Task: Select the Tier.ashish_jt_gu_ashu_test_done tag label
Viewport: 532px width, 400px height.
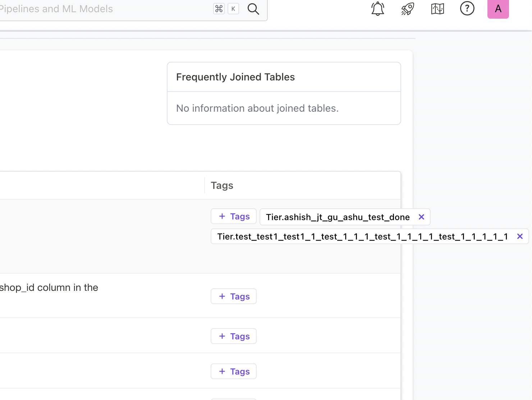Action: coord(338,217)
